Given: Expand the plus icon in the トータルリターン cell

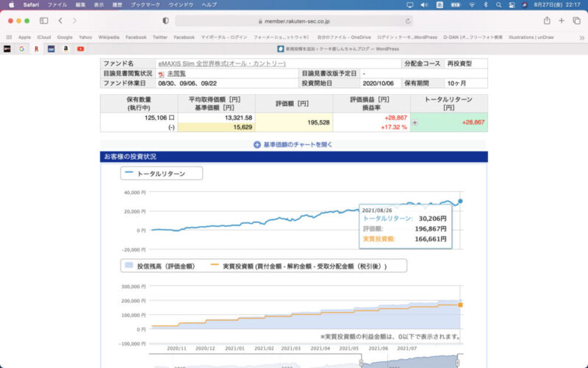Looking at the screenshot, I should [415, 122].
